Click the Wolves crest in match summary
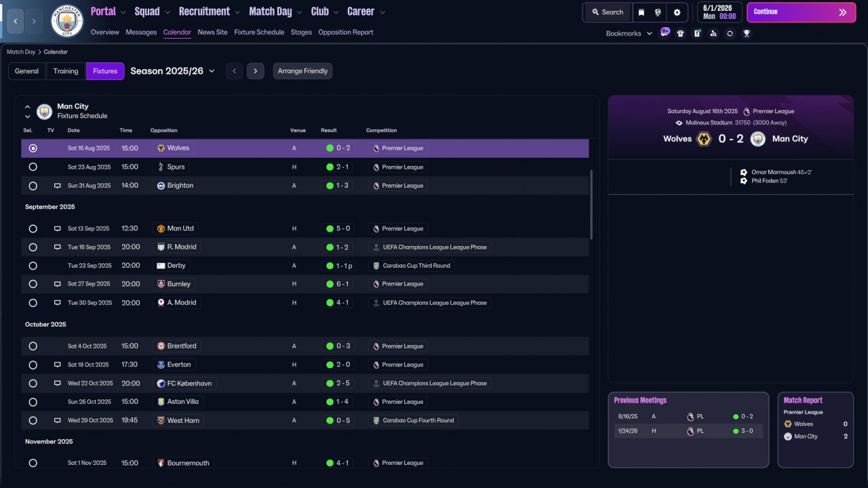 point(704,139)
